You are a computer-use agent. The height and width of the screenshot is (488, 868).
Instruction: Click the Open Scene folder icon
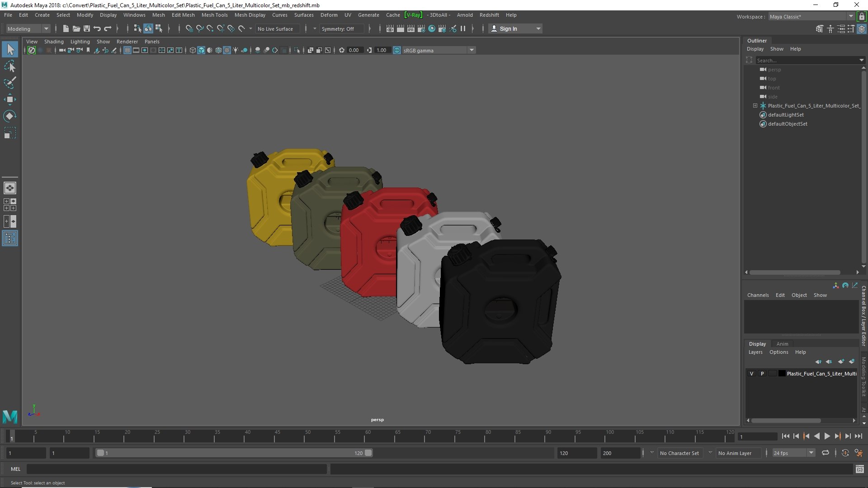(76, 28)
